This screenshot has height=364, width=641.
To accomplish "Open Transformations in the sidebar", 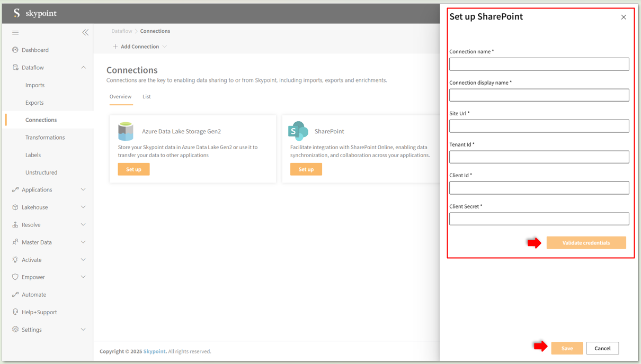I will [x=45, y=138].
